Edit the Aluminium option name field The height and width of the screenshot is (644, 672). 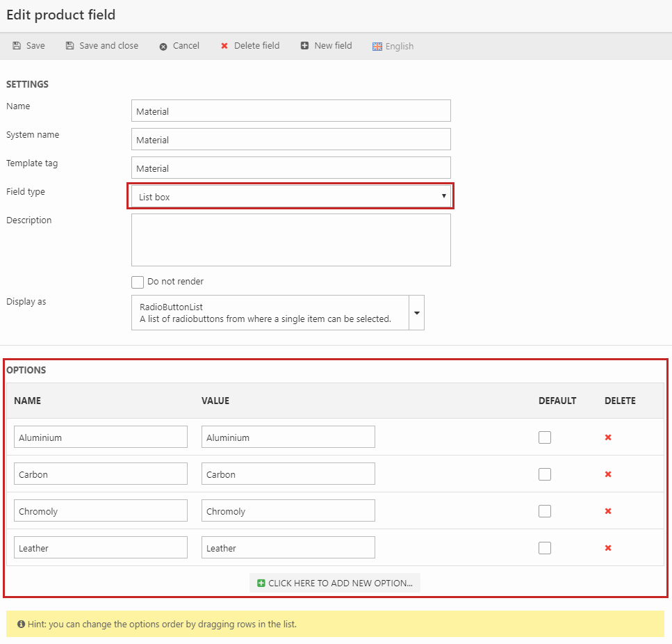pyautogui.click(x=101, y=437)
